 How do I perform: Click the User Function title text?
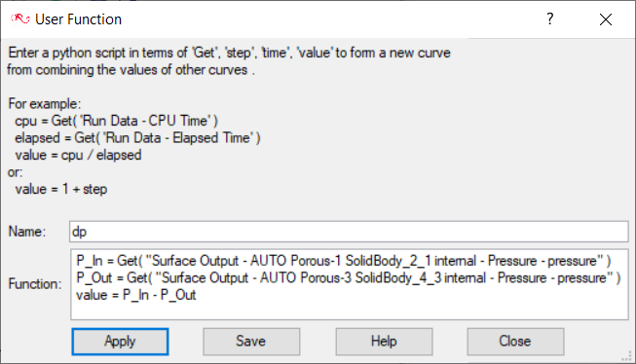[78, 19]
